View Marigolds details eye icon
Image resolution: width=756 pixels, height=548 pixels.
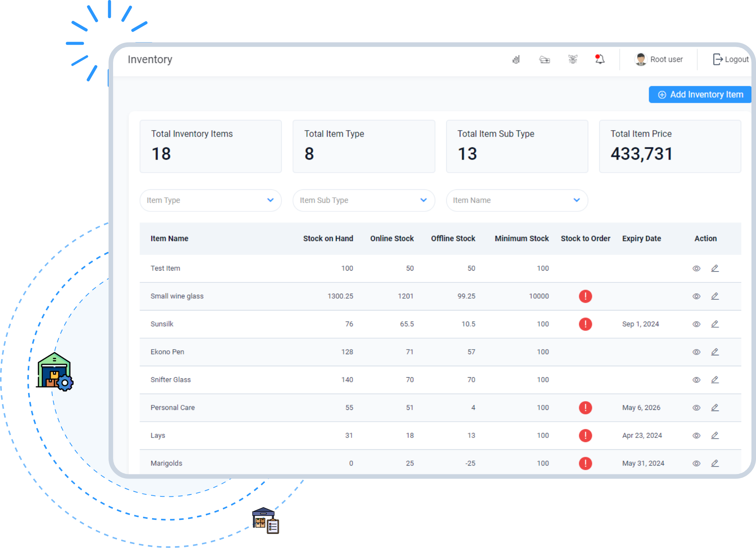point(696,464)
